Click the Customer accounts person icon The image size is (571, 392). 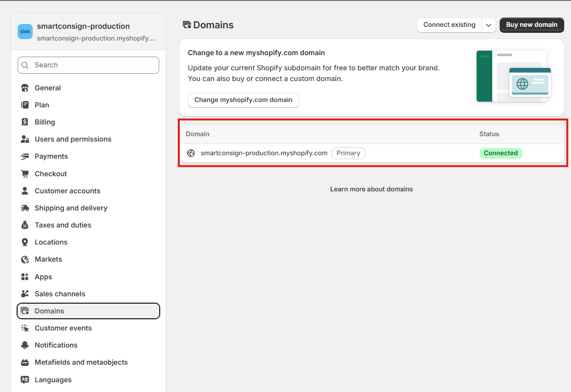coord(25,191)
